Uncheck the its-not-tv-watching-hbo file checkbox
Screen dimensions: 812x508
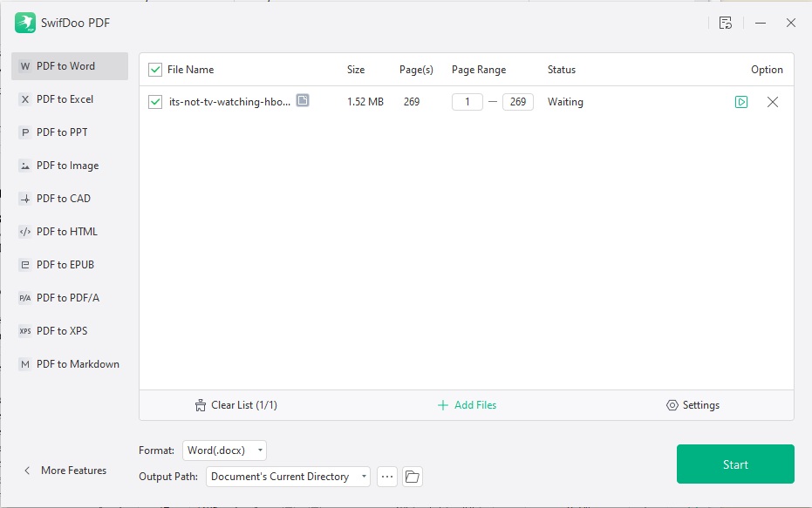(155, 102)
